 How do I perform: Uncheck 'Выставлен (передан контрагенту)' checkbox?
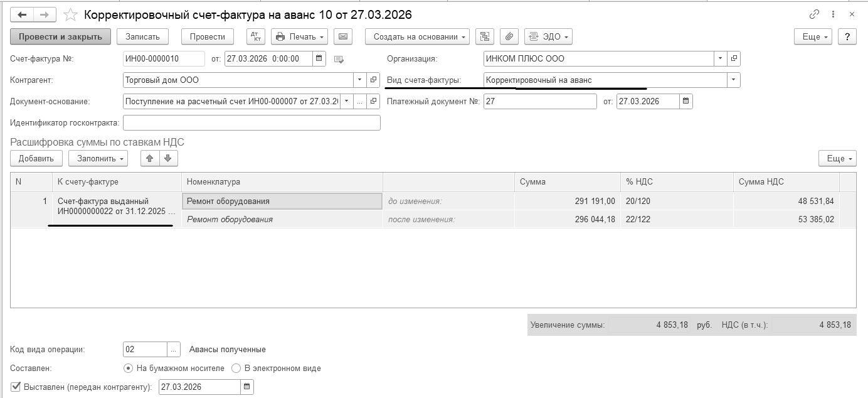click(16, 387)
